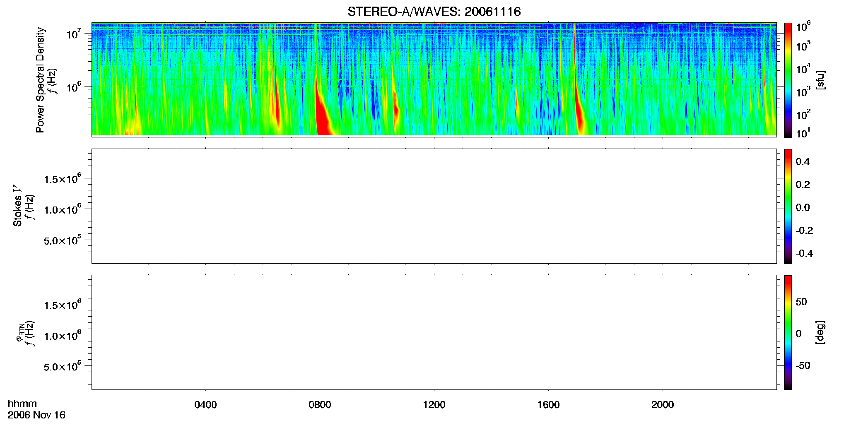This screenshot has width=868, height=447.
Task: Click the [deg] unit label
Action: pos(820,332)
